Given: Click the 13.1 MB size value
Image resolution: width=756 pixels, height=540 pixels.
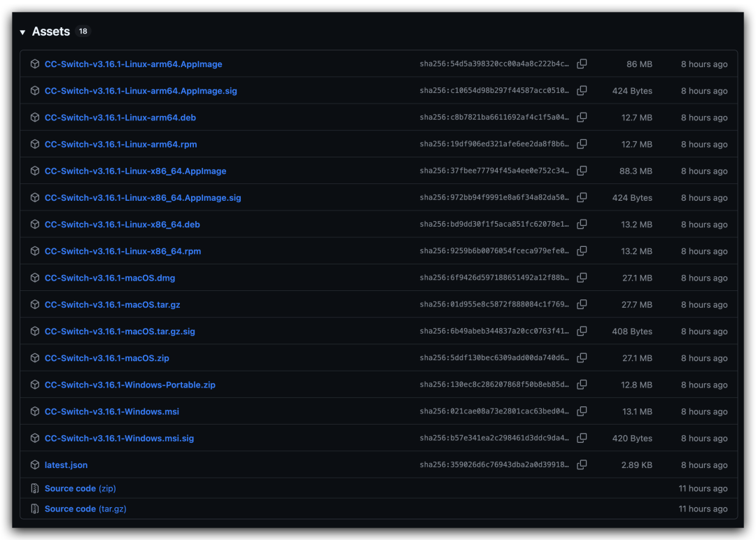Looking at the screenshot, I should coord(638,411).
